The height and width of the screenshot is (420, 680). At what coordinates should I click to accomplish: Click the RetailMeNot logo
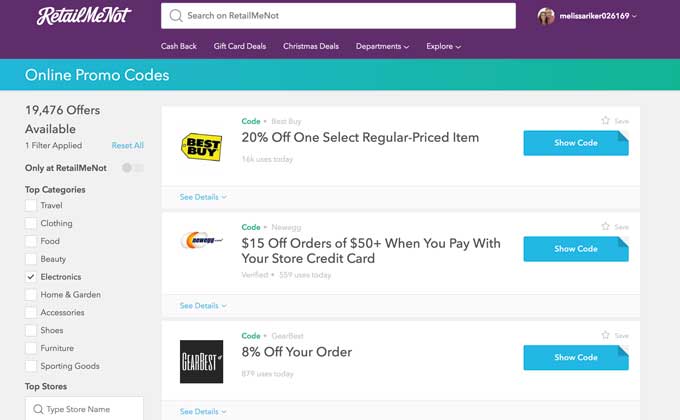pos(84,16)
